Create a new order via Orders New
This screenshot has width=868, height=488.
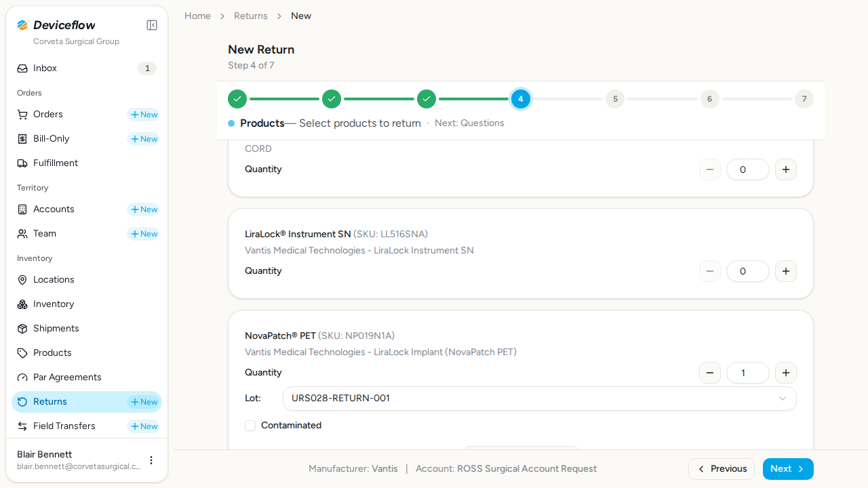144,115
